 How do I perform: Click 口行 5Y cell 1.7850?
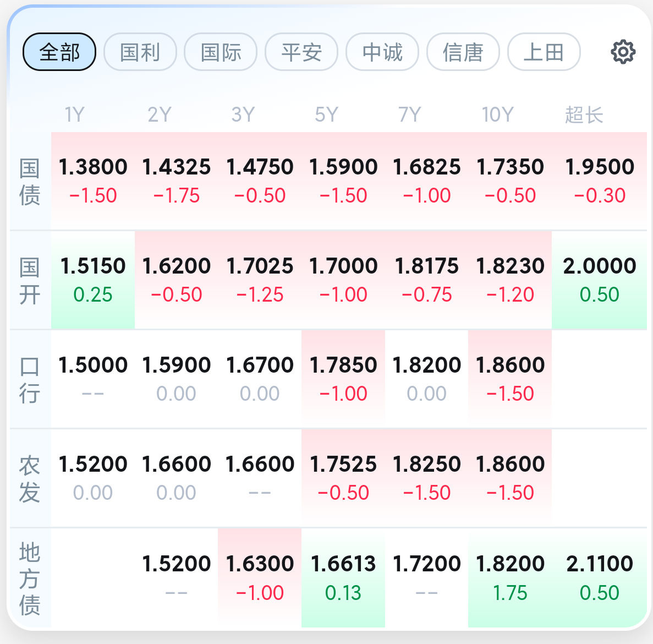pyautogui.click(x=343, y=379)
